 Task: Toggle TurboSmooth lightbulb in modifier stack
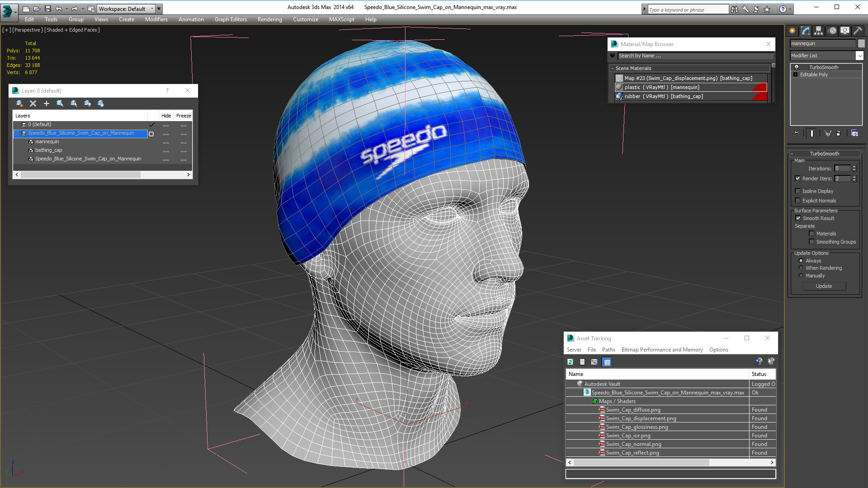[x=797, y=67]
